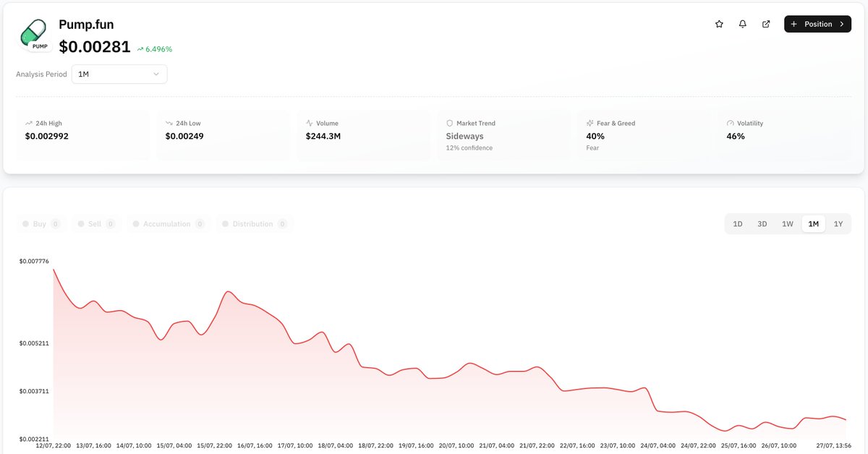Viewport: 868px width, 454px height.
Task: Click the Volatility gauge icon
Action: pos(731,124)
